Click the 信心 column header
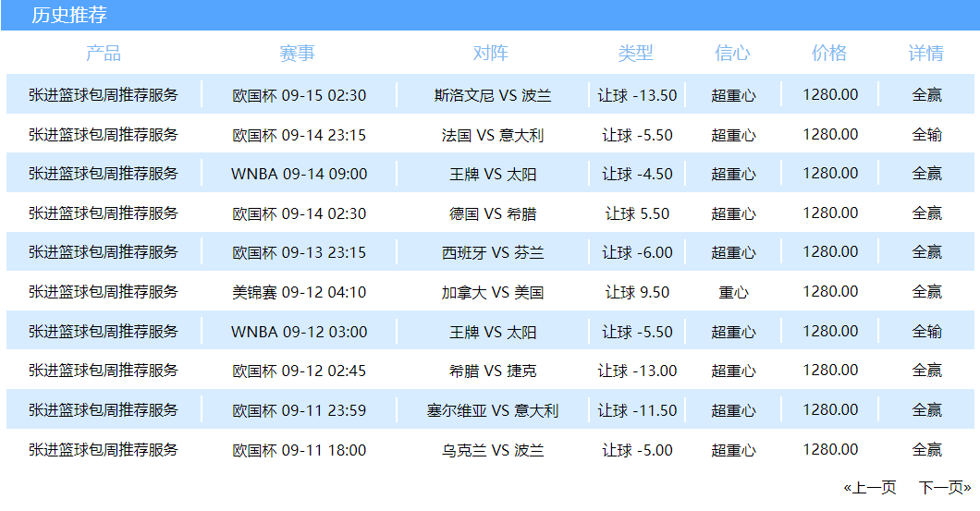 pos(733,54)
